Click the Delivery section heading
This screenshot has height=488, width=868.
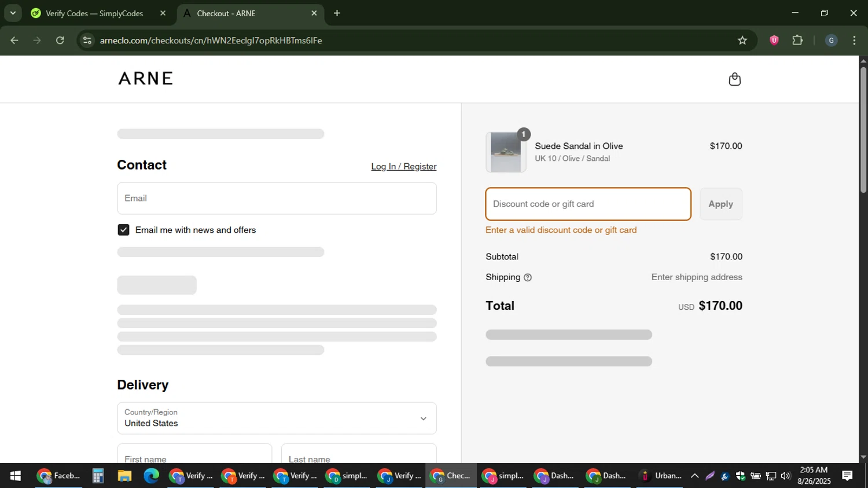[x=143, y=385]
